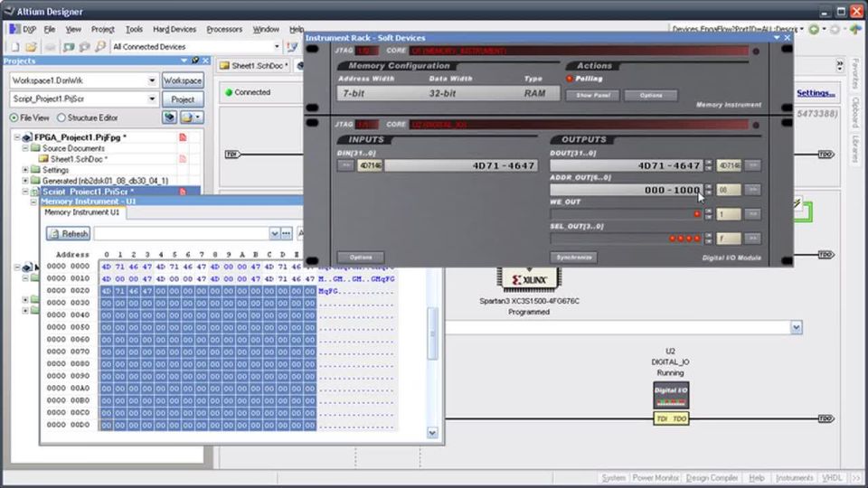Click the toolbar icon right of device dropdown
The image size is (868, 488).
[x=292, y=47]
